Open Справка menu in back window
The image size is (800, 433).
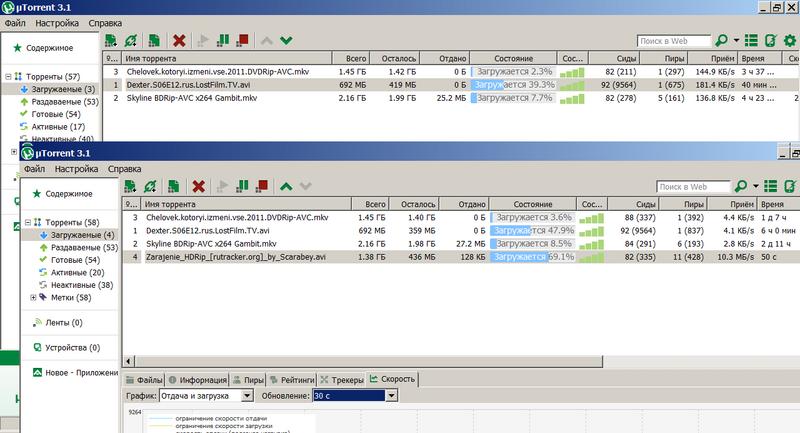[x=105, y=23]
